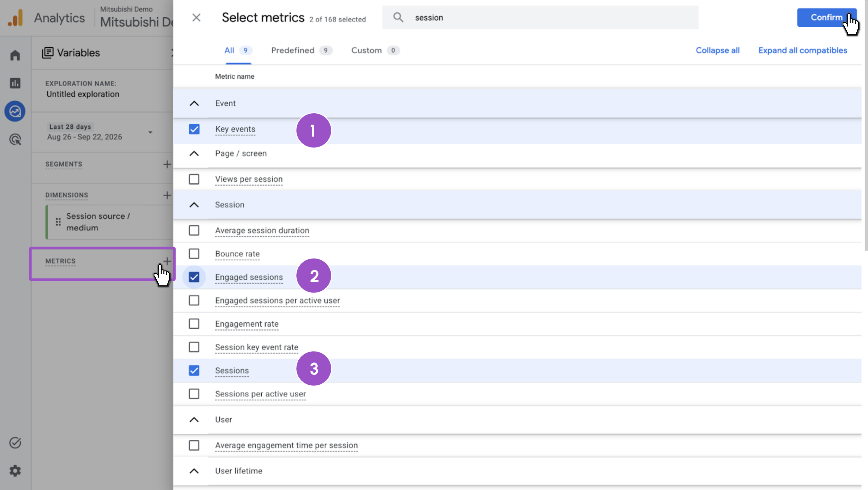Collapse the Event group chevron

(194, 103)
